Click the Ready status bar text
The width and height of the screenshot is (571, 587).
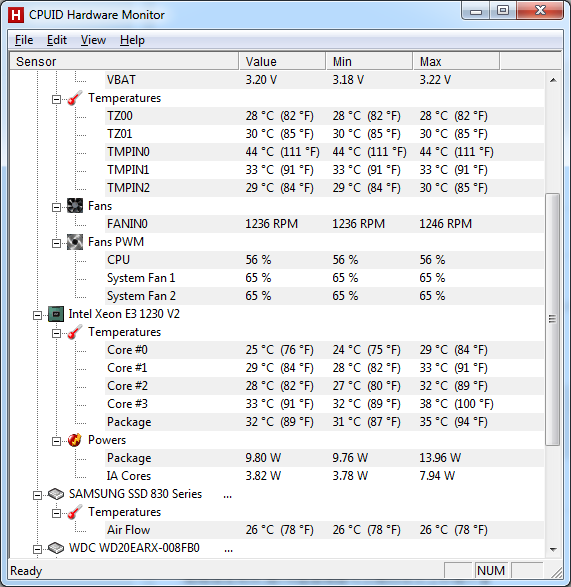[26, 571]
